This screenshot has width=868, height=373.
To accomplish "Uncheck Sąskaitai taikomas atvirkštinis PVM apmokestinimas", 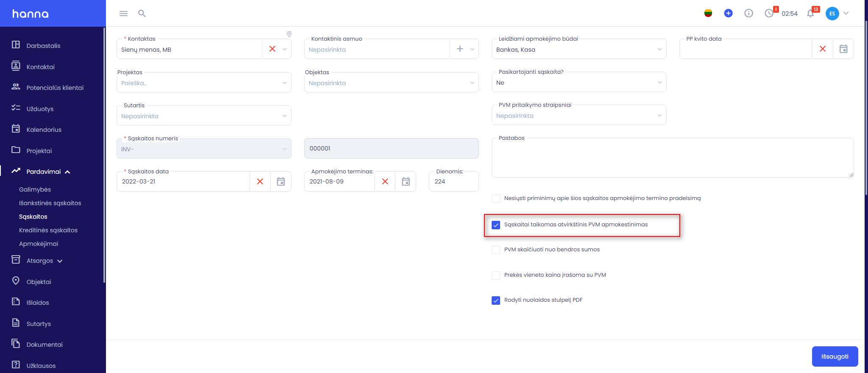I will click(496, 225).
